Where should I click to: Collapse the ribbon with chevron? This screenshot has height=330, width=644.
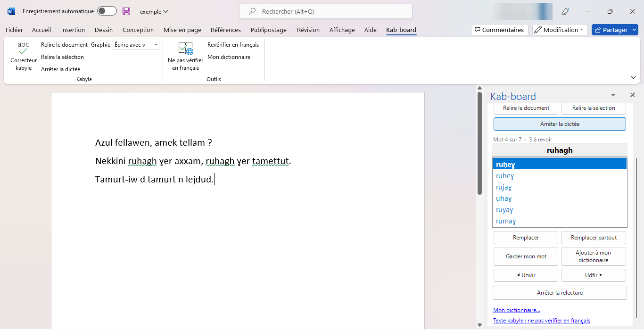[x=633, y=77]
